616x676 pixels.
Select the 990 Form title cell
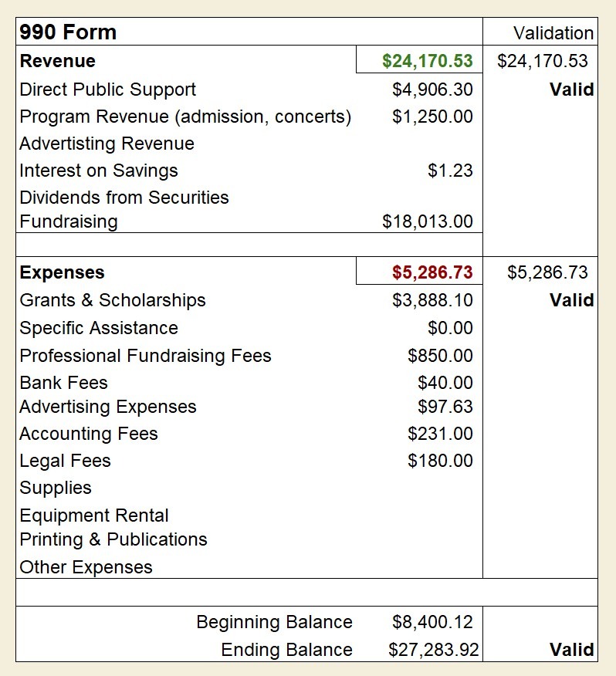tap(68, 32)
